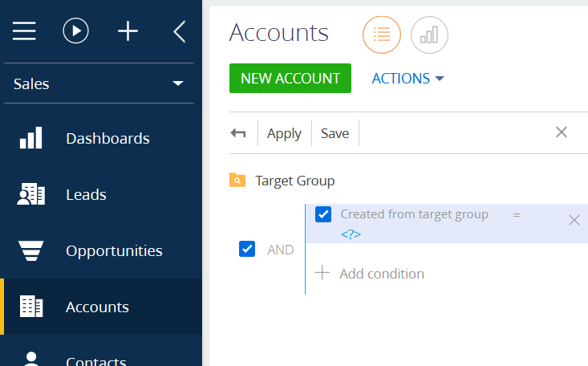Viewport: 588px width, 366px height.
Task: Apply the filter
Action: 284,133
